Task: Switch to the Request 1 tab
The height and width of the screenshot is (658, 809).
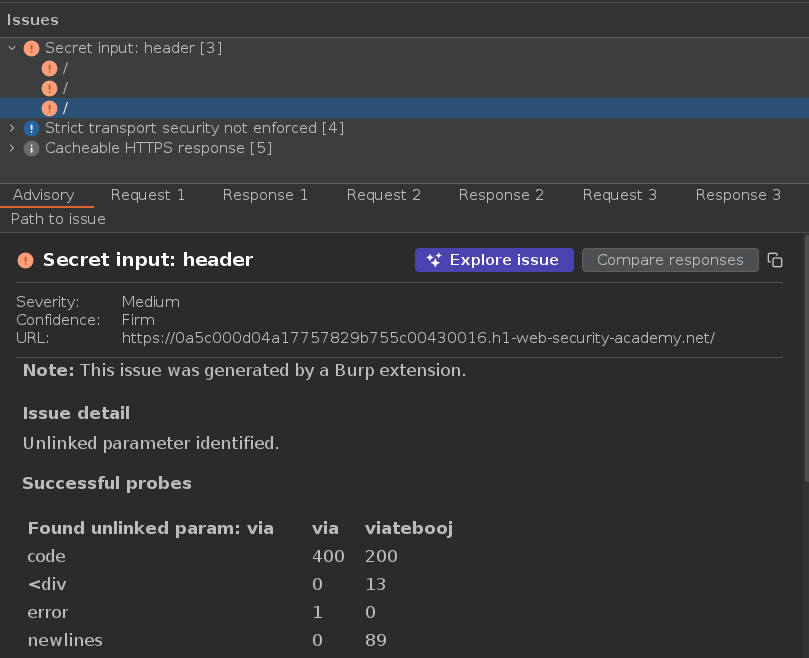Action: point(148,195)
